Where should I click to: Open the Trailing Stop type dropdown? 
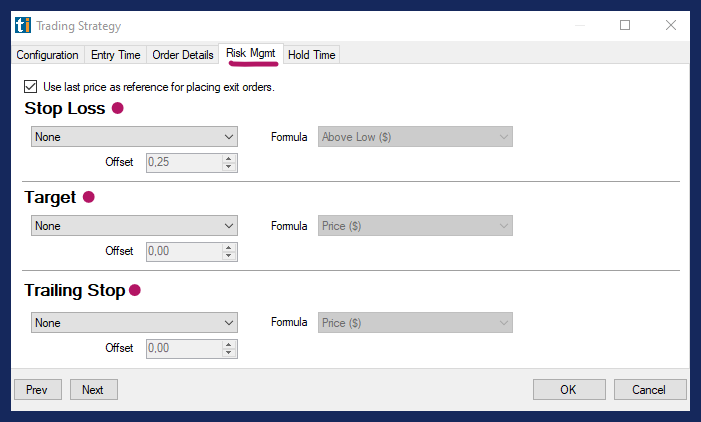point(134,323)
